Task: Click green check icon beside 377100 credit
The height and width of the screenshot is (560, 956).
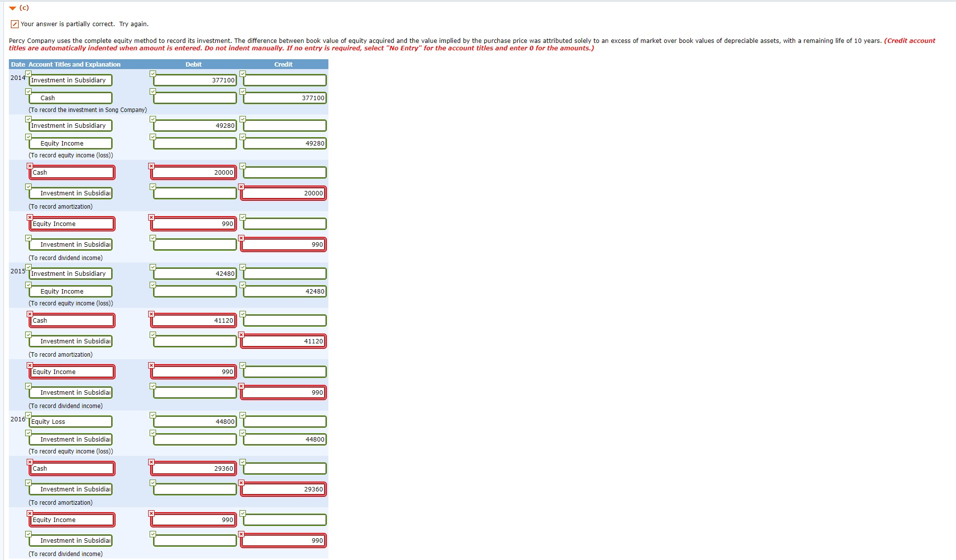Action: 242,91
